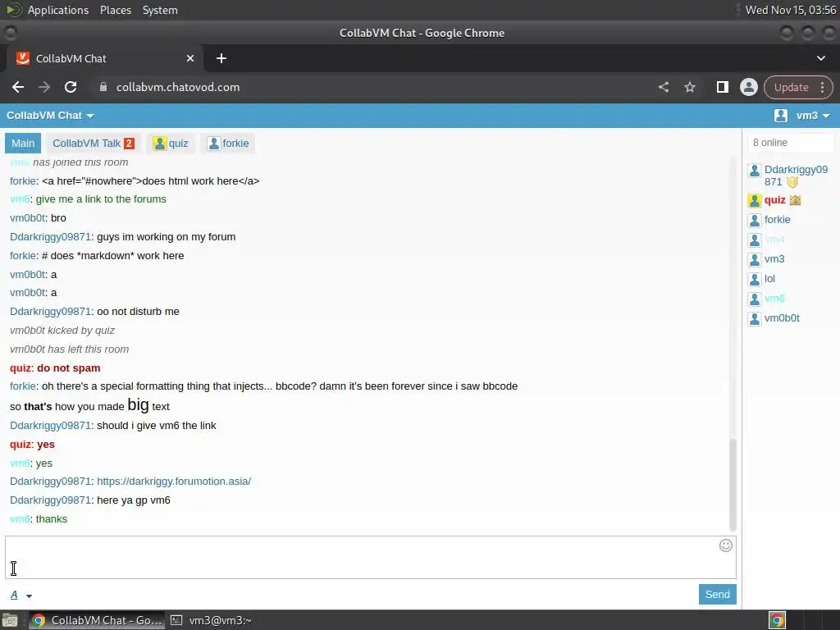Click the vm3 profile avatar in header
Image resolution: width=840 pixels, height=630 pixels.
click(781, 116)
